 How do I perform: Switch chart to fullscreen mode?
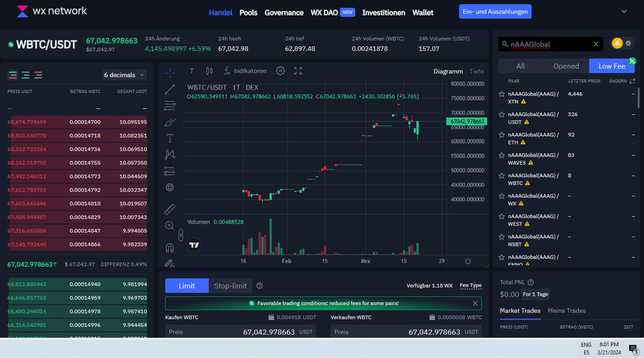coord(298,71)
